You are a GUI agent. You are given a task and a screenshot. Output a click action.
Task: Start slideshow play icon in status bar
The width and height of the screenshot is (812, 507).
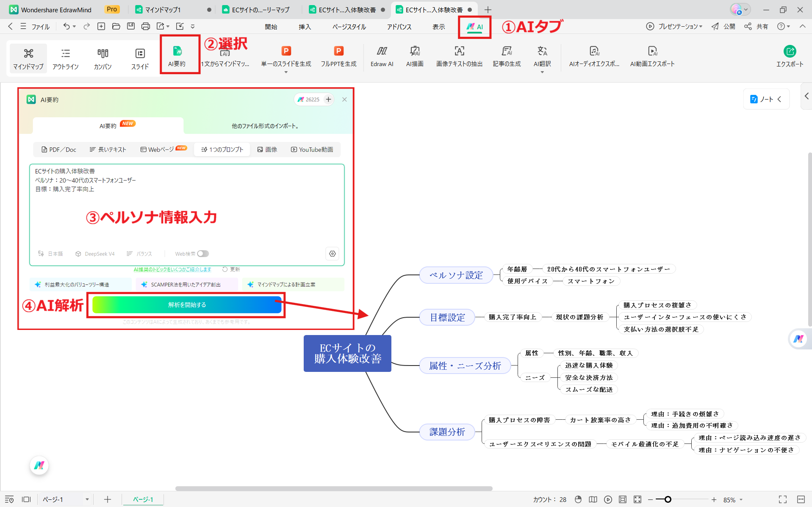[608, 499]
